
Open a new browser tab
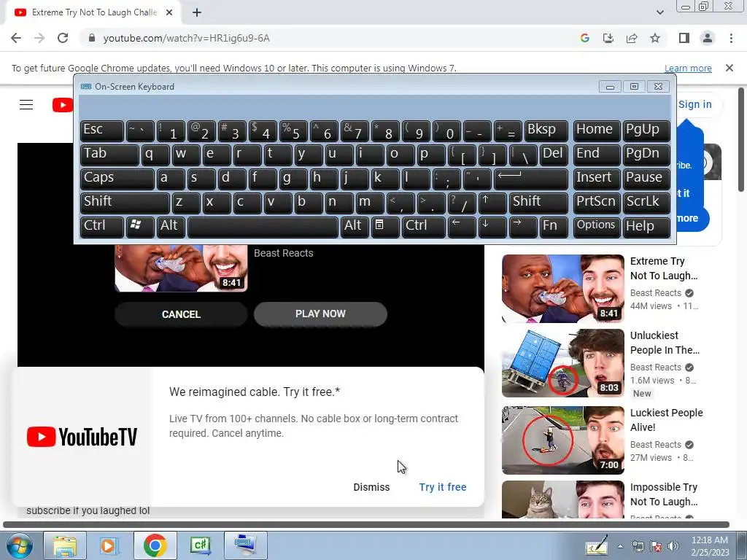pyautogui.click(x=197, y=12)
